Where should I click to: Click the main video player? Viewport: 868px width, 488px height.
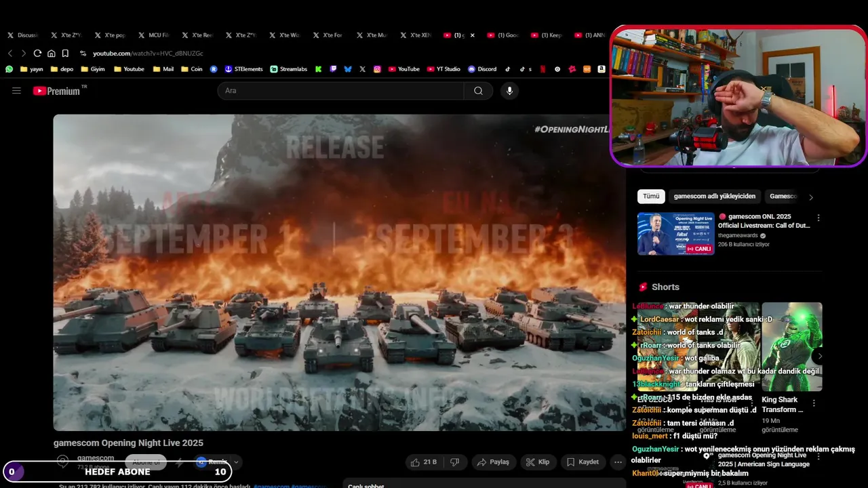click(x=340, y=272)
